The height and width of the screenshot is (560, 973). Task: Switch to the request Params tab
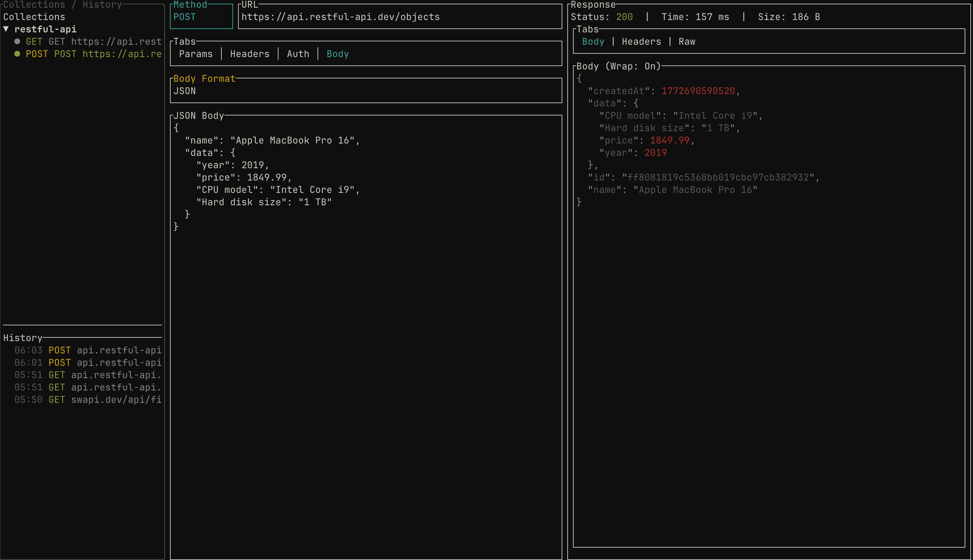pos(195,54)
